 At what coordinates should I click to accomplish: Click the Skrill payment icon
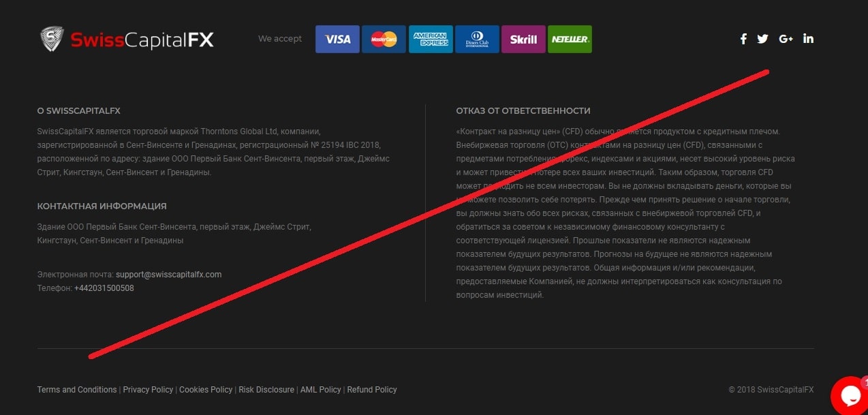tap(523, 40)
